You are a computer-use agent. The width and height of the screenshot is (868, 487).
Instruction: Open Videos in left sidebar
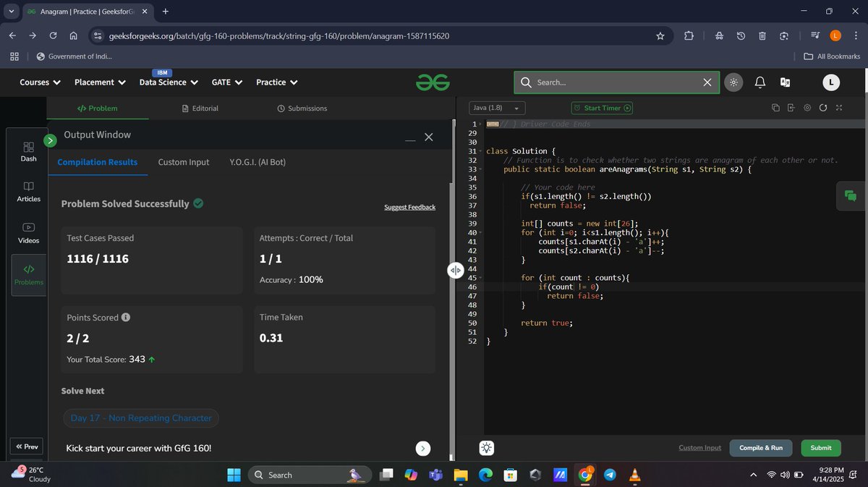pyautogui.click(x=28, y=233)
